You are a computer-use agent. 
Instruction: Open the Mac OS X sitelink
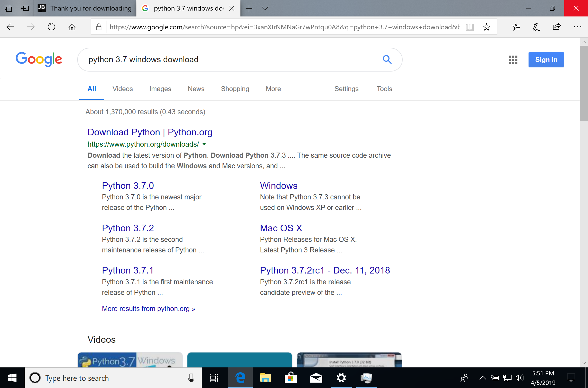click(281, 228)
